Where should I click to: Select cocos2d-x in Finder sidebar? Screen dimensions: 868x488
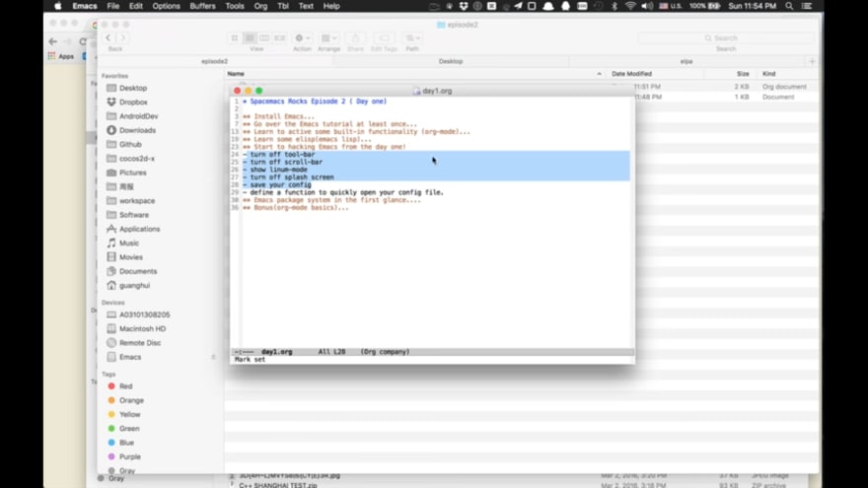(x=137, y=159)
